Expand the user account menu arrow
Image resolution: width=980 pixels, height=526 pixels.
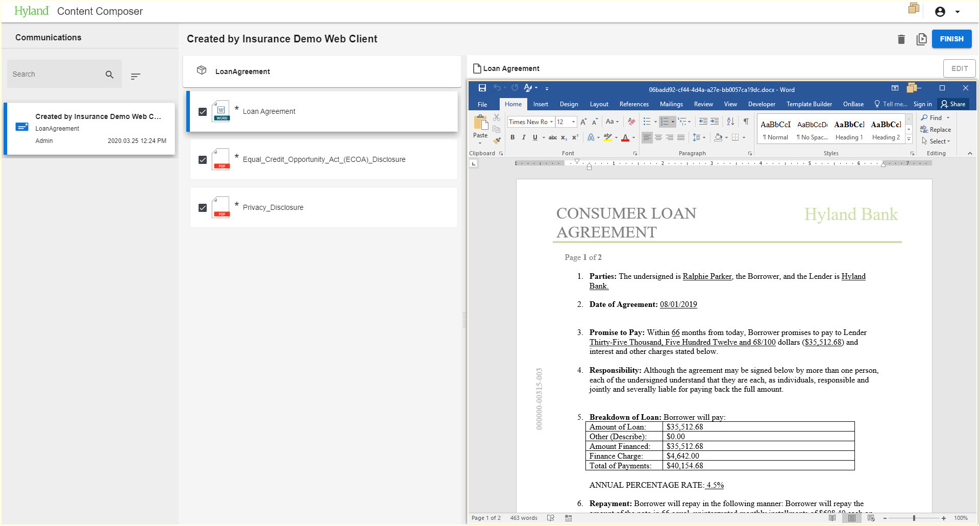tap(958, 12)
